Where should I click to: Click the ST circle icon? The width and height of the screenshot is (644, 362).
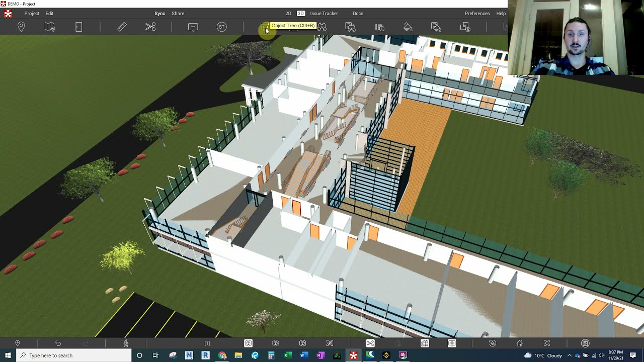(x=222, y=27)
